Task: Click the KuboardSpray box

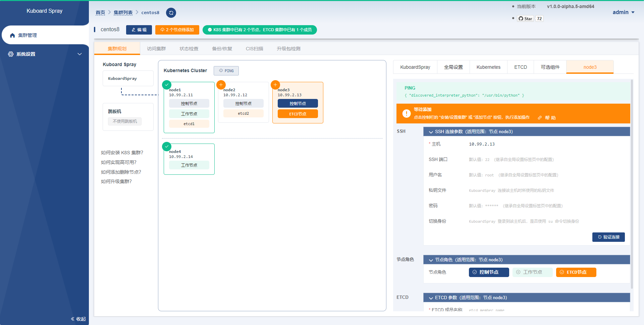Action: (128, 78)
